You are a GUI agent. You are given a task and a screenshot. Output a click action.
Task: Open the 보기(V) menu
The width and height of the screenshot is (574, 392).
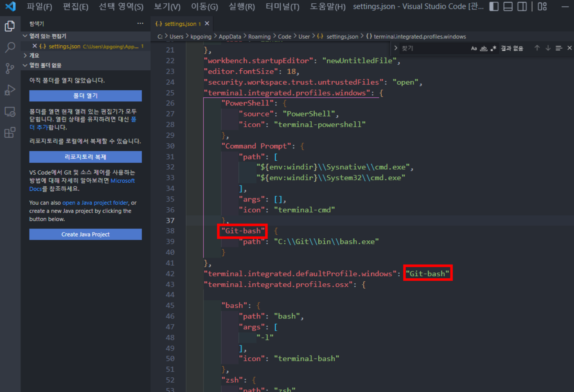[x=167, y=7]
